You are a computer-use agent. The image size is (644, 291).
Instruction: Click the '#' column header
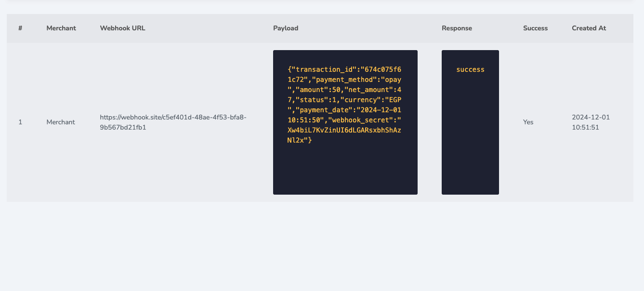coord(20,28)
